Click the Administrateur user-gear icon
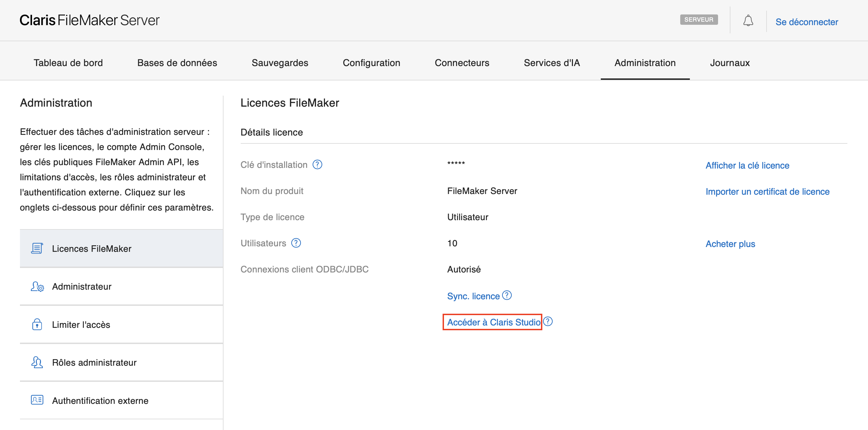868x430 pixels. pos(37,287)
